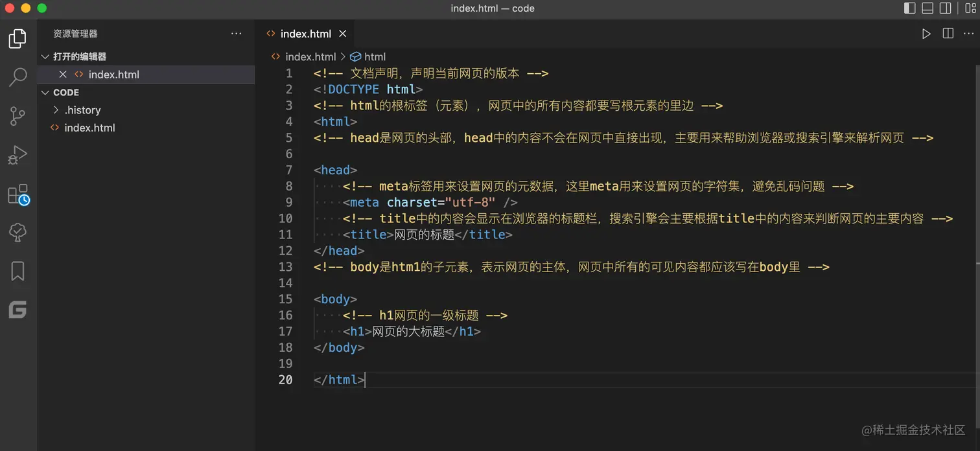The height and width of the screenshot is (451, 980).
Task: Click the closing head tag on line 12
Action: click(339, 251)
